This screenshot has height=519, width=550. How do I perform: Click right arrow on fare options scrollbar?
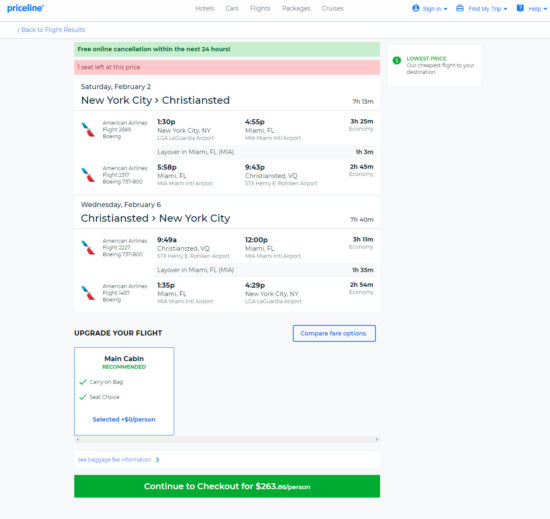(x=377, y=439)
